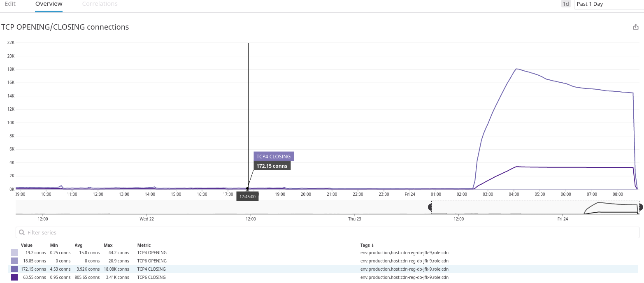Click the TCP4 CLOSING tooltip label on the graph
The width and height of the screenshot is (644, 283).
[274, 156]
